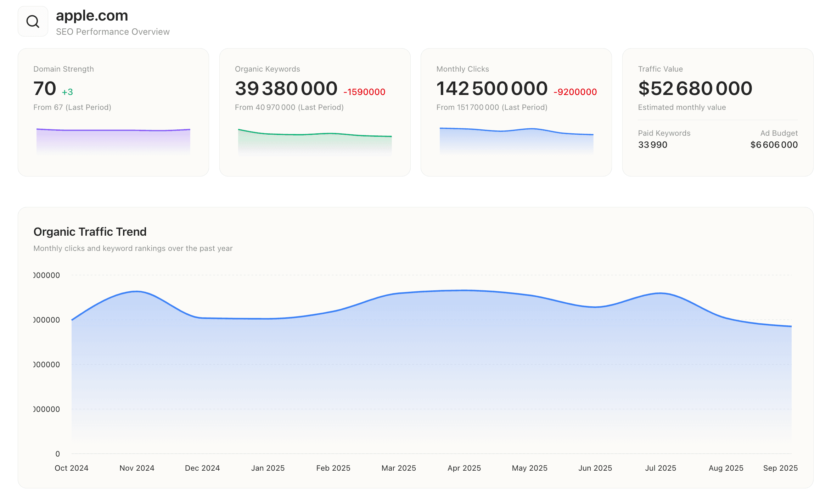
Task: Select the Paid Keywords value 33990
Action: click(652, 145)
